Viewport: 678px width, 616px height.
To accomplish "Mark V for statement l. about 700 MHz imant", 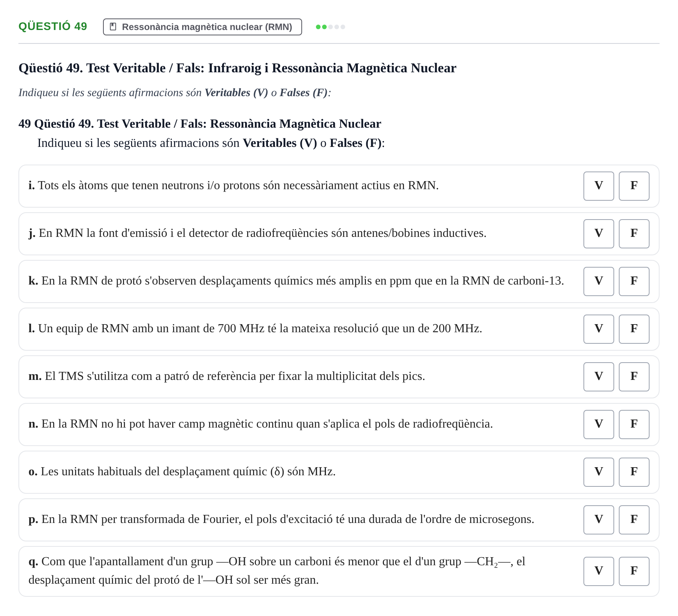I will [599, 329].
